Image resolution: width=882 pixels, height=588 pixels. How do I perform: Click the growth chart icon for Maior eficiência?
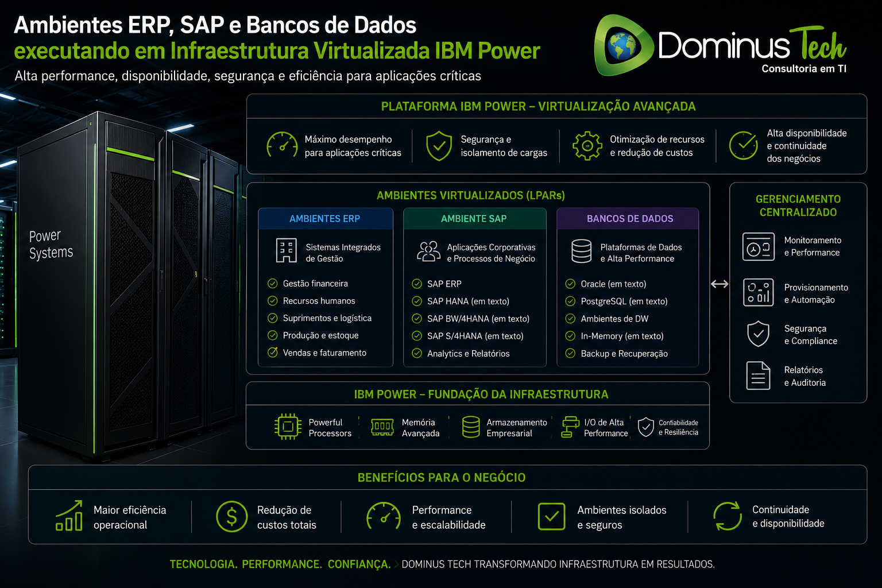tap(69, 515)
